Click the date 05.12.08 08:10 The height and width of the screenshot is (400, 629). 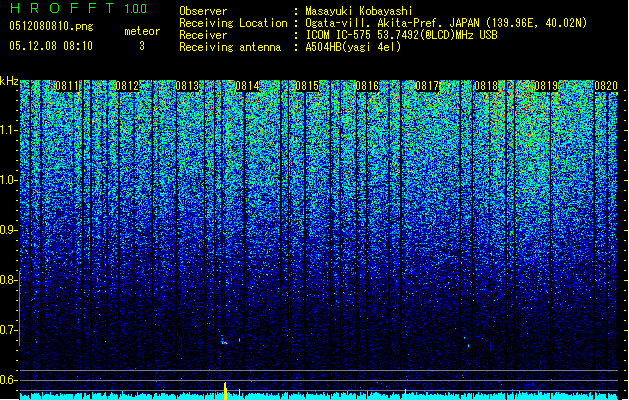click(x=51, y=46)
